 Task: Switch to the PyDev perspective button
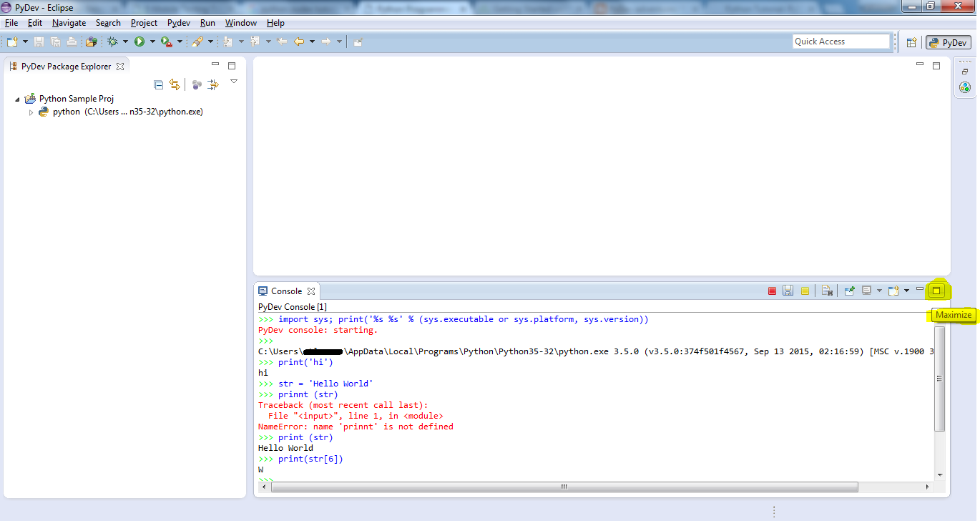pyautogui.click(x=949, y=42)
